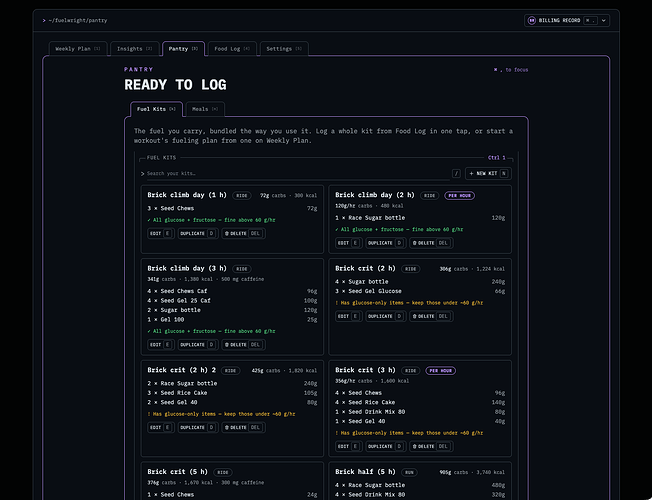Select the Fuel Kits sub-tab

pos(156,109)
